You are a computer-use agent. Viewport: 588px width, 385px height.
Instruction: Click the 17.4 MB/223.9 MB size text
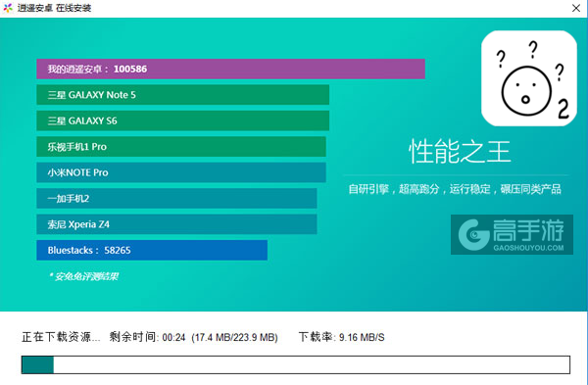pyautogui.click(x=234, y=337)
